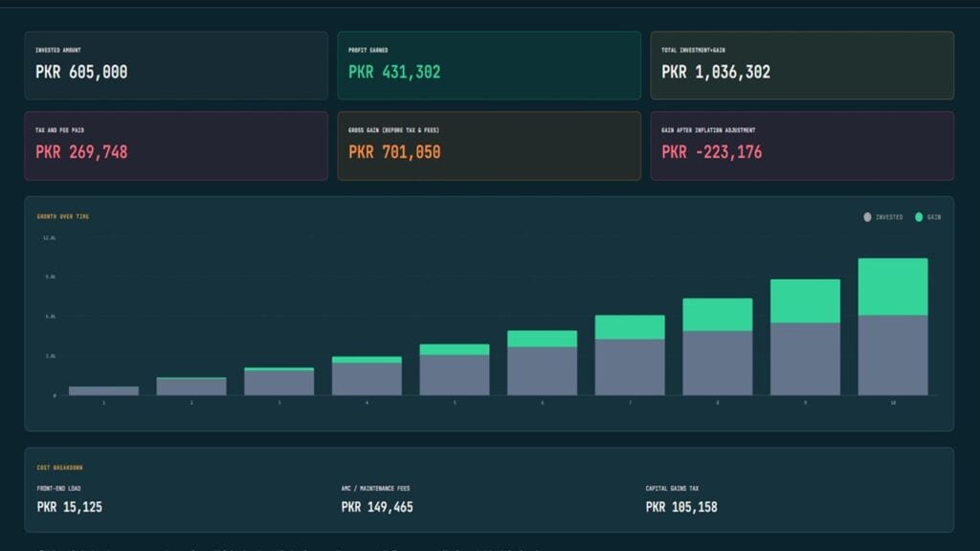Click the Cost Breakdown section heading
Viewport: 980px width, 551px height.
[x=60, y=468]
